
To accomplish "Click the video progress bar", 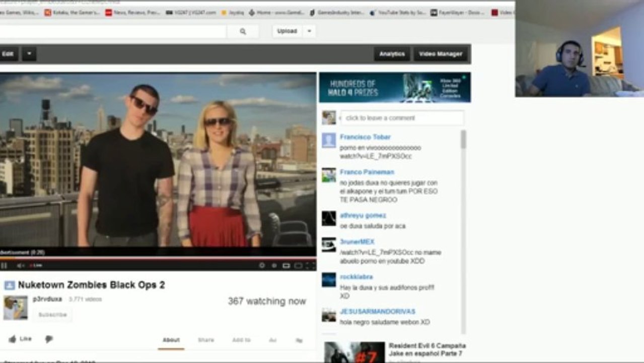I will tap(158, 258).
